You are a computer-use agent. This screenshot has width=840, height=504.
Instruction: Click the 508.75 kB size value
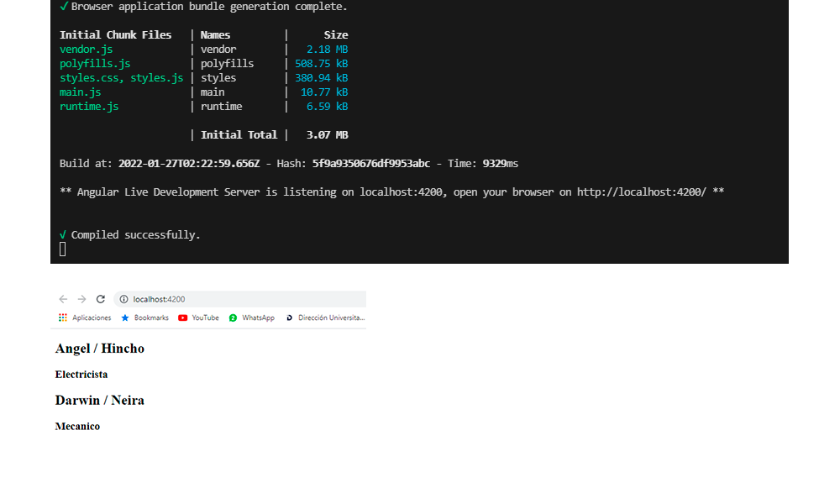click(321, 63)
